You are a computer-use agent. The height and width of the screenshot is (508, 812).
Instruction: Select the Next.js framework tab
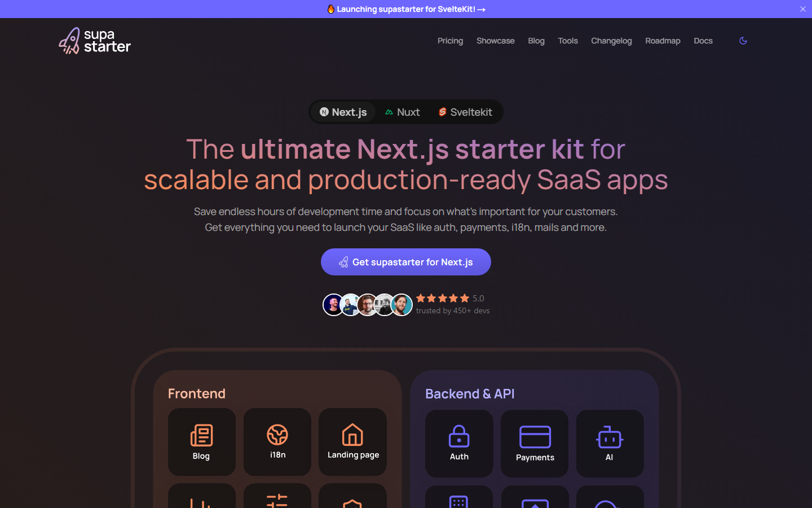coord(343,112)
